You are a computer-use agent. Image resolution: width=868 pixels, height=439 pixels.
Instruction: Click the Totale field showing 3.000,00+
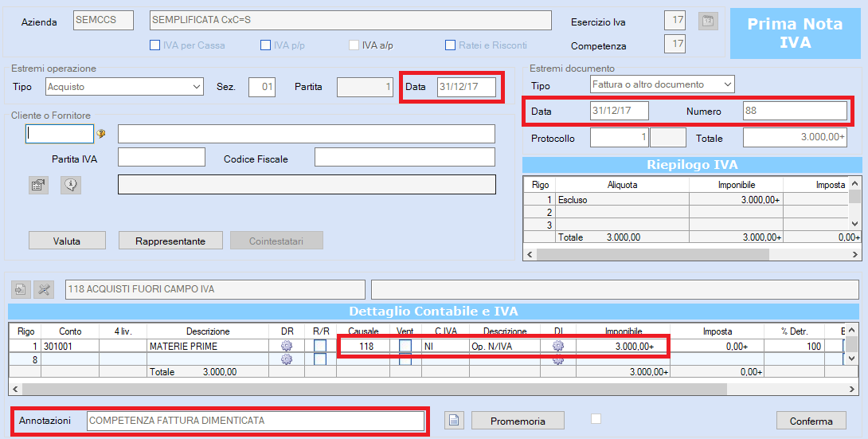[795, 137]
